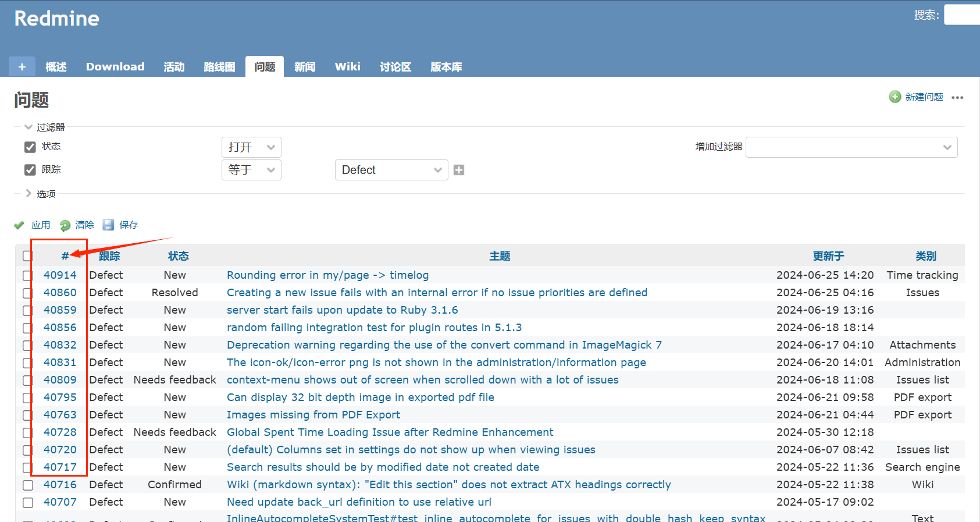Open the 路线图 tab
Viewport: 980px width, 522px height.
(x=219, y=67)
